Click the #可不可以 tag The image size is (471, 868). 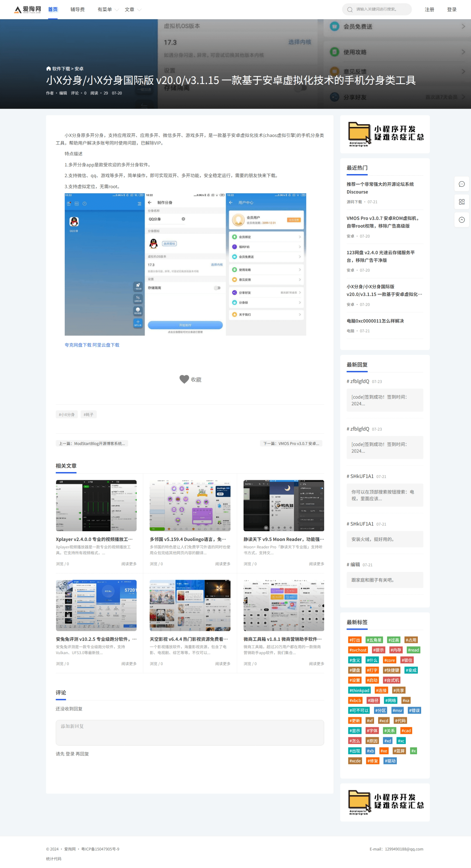pyautogui.click(x=359, y=710)
